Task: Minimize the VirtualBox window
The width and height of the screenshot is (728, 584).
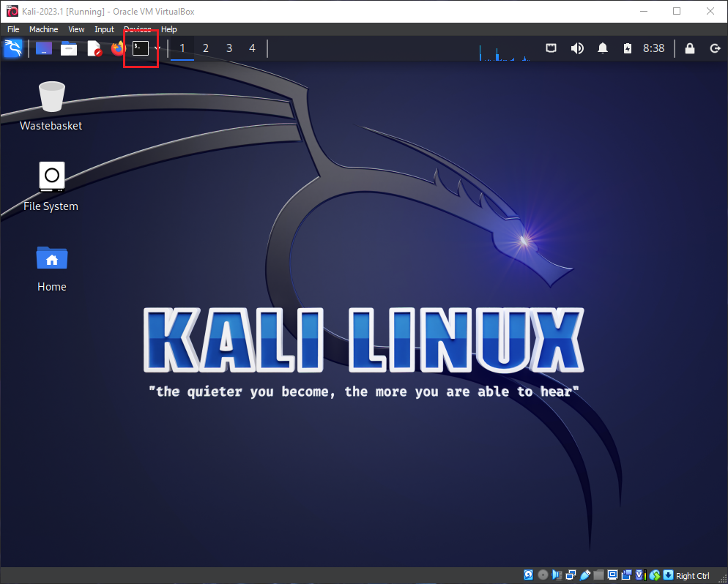Action: click(644, 11)
